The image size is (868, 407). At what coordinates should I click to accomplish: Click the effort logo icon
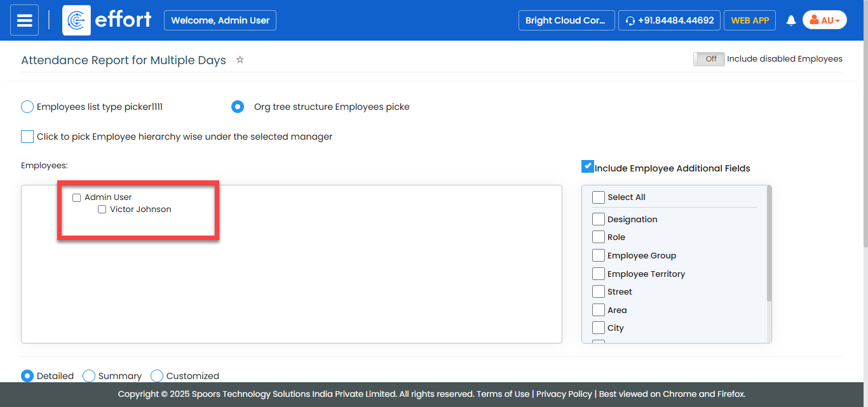tap(77, 20)
